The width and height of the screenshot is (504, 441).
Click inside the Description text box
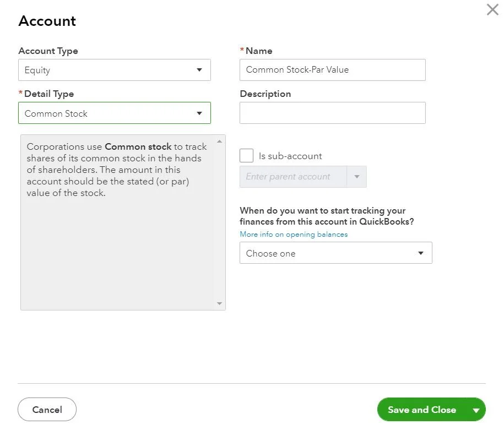(x=332, y=112)
